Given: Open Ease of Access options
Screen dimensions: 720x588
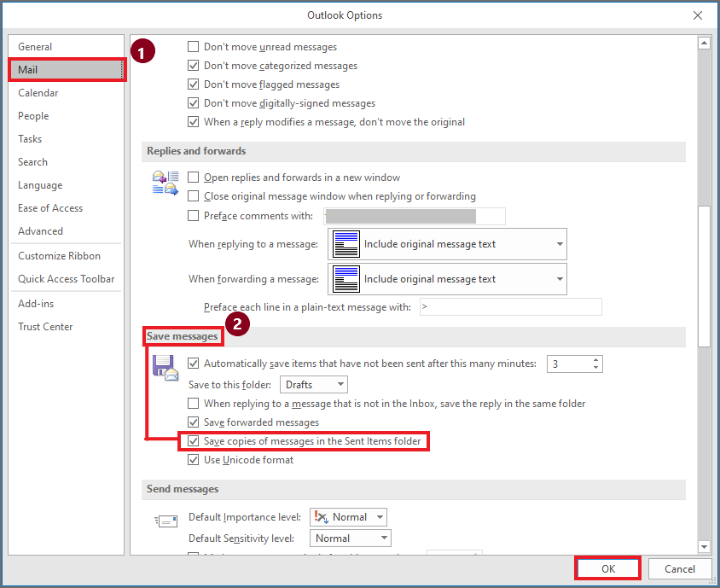Looking at the screenshot, I should pos(67,208).
